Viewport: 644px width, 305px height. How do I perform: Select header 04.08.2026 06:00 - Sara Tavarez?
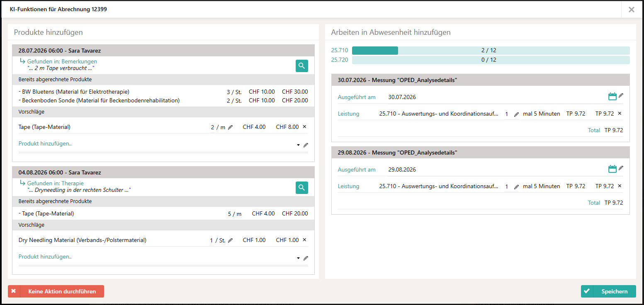pos(163,172)
